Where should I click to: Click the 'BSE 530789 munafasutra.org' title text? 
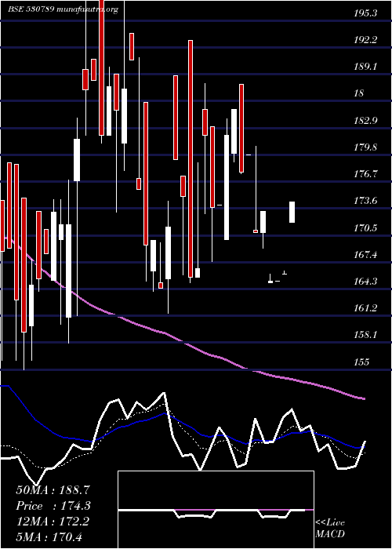(x=63, y=9)
